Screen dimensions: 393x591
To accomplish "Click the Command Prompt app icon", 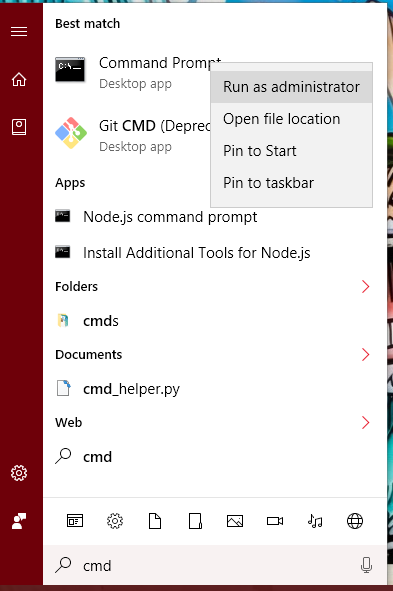I will tap(70, 69).
